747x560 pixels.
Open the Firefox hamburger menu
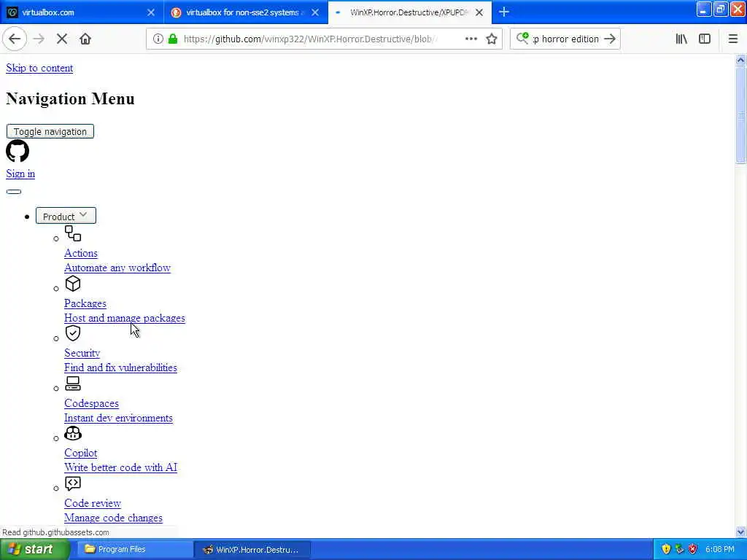click(x=732, y=39)
